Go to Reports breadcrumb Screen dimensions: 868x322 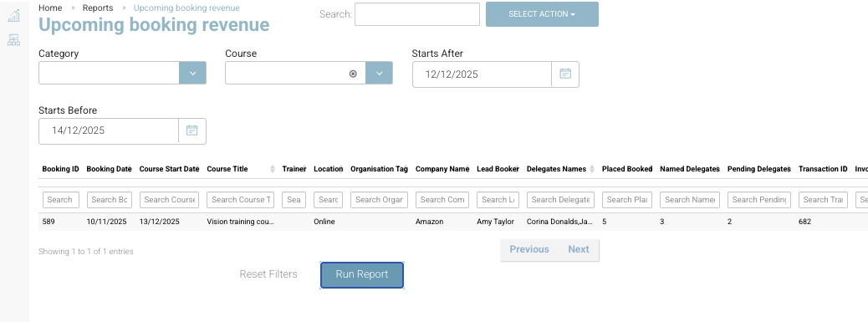98,8
